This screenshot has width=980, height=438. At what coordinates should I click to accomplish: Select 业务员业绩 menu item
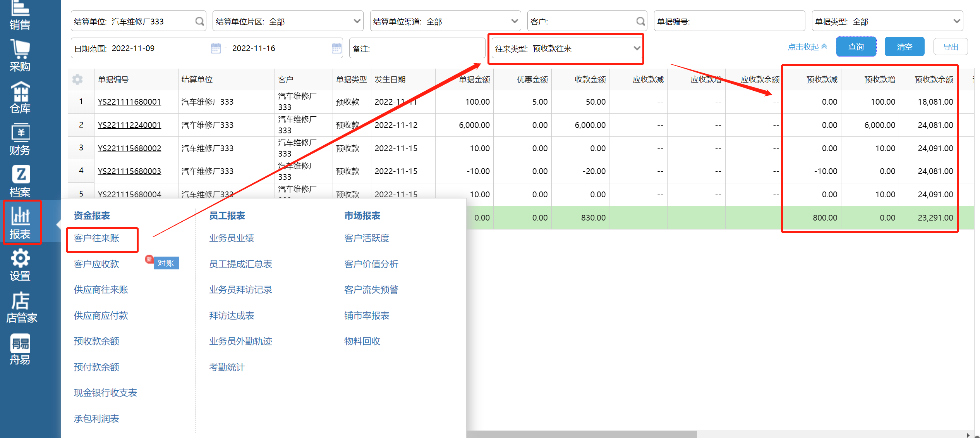232,238
